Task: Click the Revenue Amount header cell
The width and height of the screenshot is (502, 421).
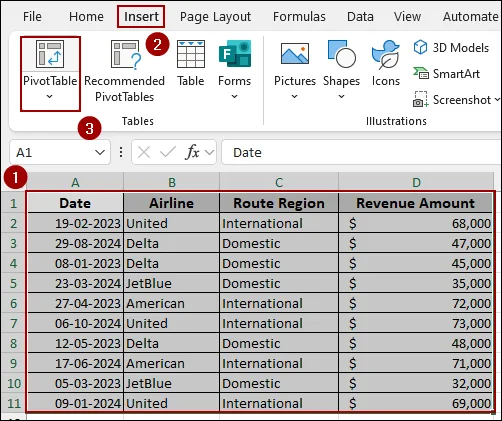Action: pos(416,203)
